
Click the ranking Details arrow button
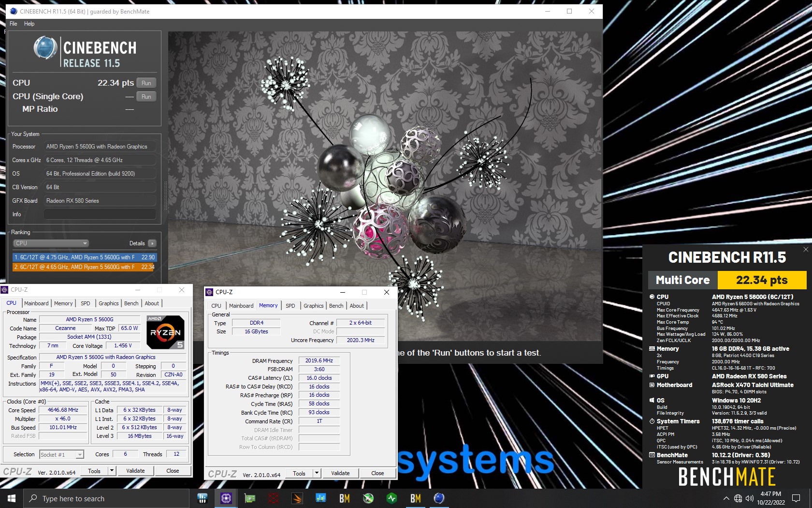pos(152,243)
